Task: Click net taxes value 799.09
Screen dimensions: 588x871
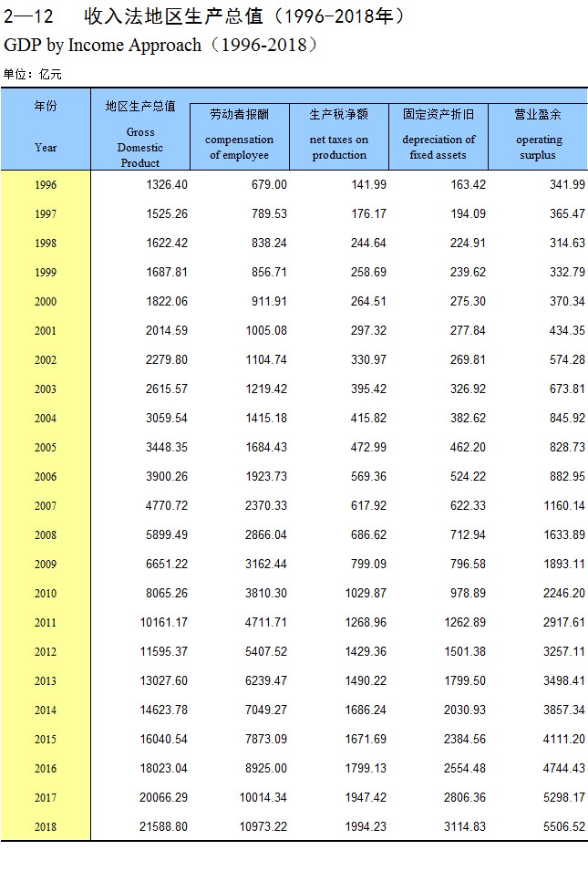Action: [x=368, y=564]
